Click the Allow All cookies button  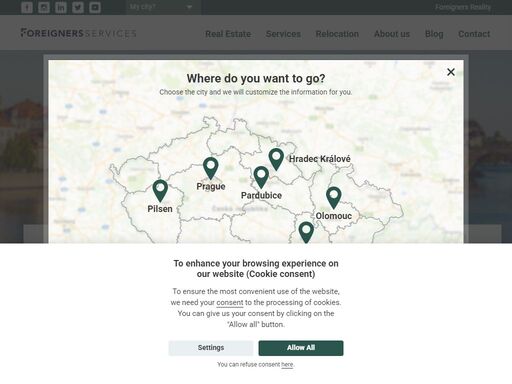(301, 348)
